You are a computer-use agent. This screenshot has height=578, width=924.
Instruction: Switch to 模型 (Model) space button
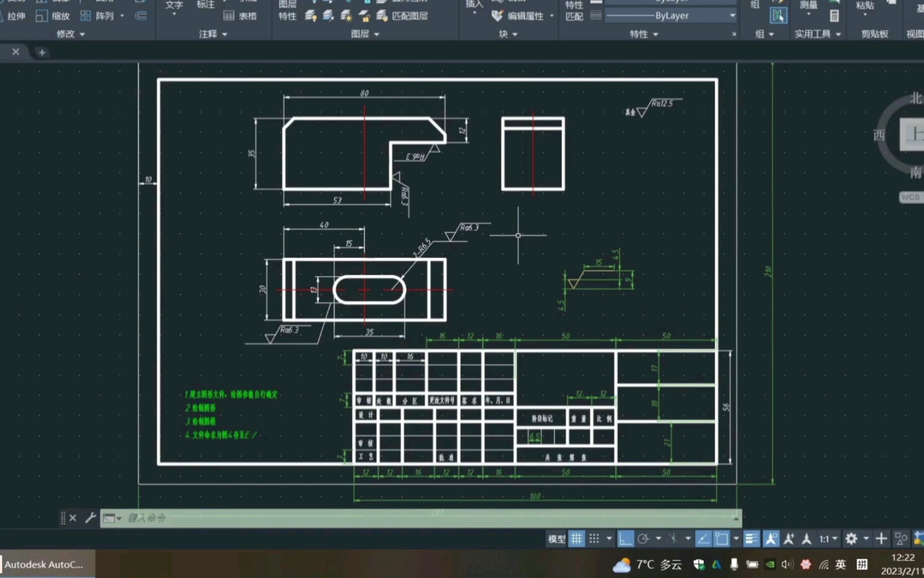[x=556, y=539]
